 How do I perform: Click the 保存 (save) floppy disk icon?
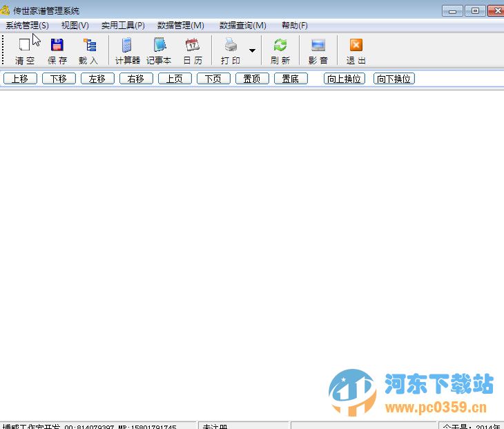[57, 45]
